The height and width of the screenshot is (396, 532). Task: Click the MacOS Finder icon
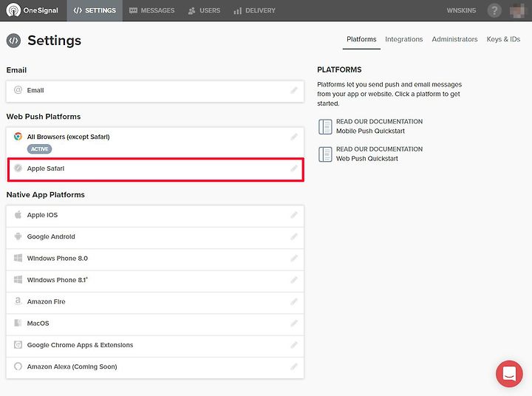click(x=18, y=323)
